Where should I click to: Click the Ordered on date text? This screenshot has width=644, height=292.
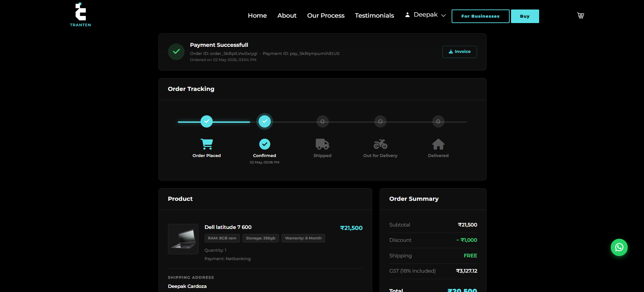(223, 60)
